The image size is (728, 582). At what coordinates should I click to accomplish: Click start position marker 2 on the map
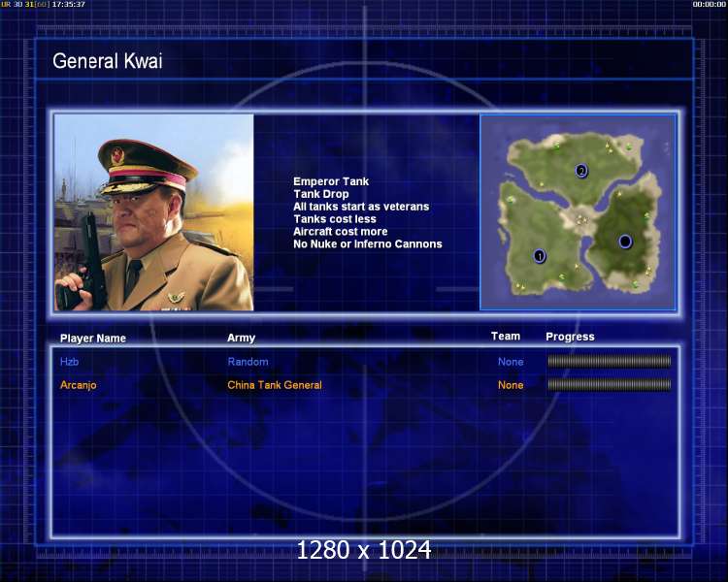click(x=581, y=171)
